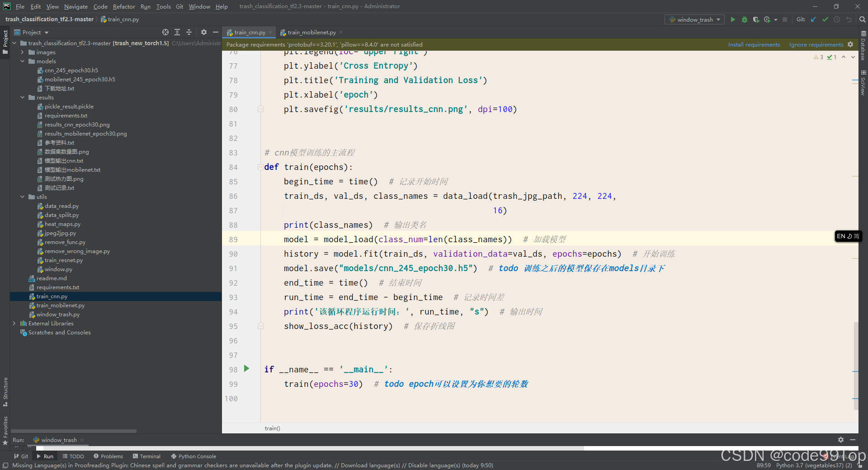Open Run panel settings gear
Image resolution: width=868 pixels, height=470 pixels.
coord(841,440)
